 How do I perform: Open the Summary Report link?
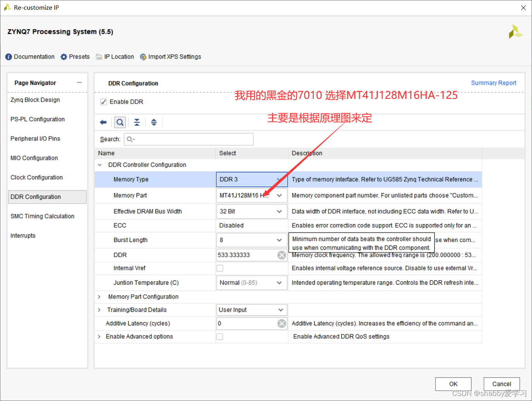coord(494,83)
